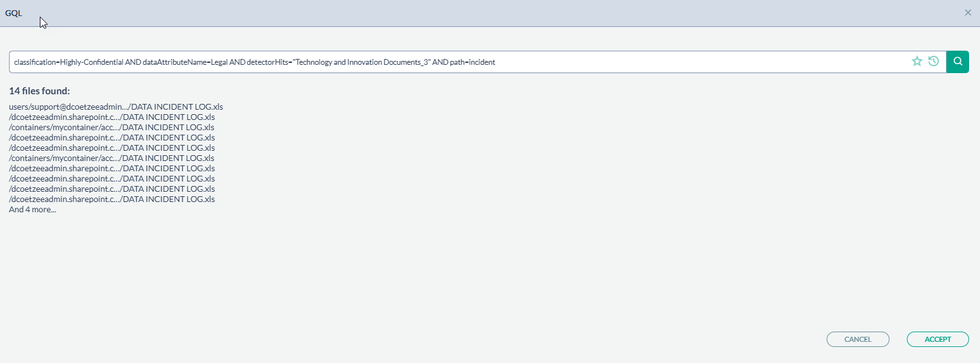Open first /containers/mycontainer DATA INCIDENT LOG result
The width and height of the screenshot is (980, 363).
point(112,127)
